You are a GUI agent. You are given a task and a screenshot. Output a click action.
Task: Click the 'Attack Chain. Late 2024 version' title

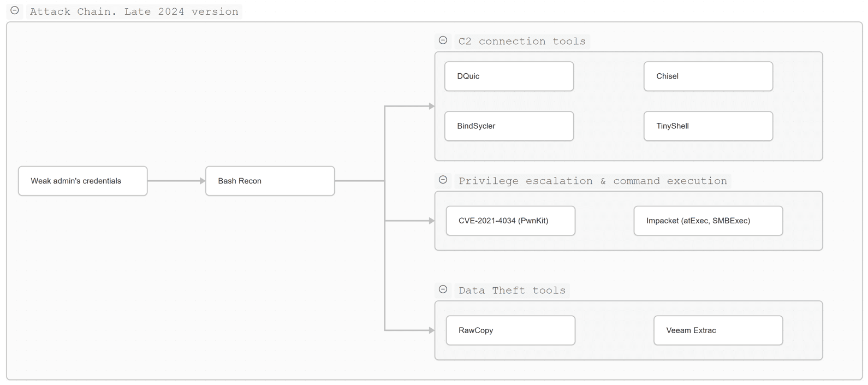click(134, 11)
